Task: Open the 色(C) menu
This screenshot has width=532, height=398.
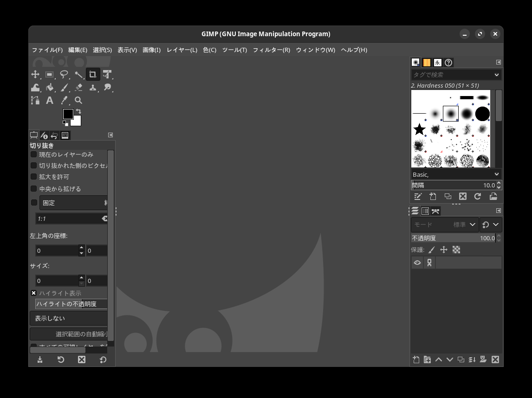Action: tap(210, 50)
